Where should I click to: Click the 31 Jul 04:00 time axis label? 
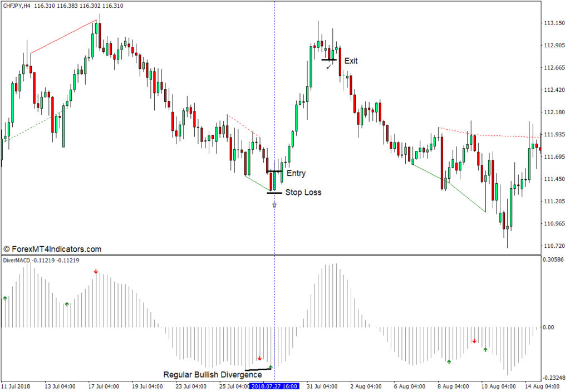point(321,386)
